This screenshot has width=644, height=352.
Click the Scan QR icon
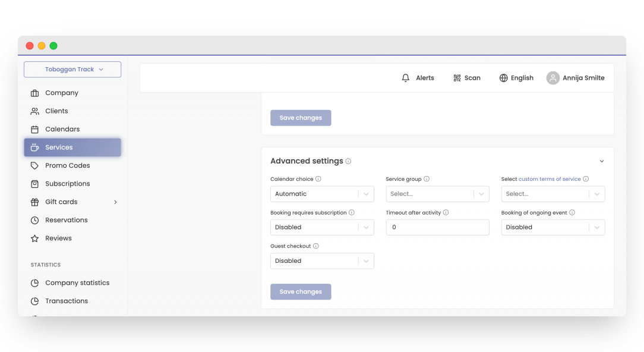[457, 77]
